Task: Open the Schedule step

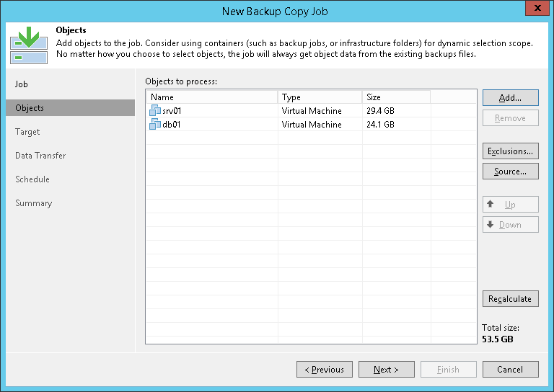Action: coord(32,179)
